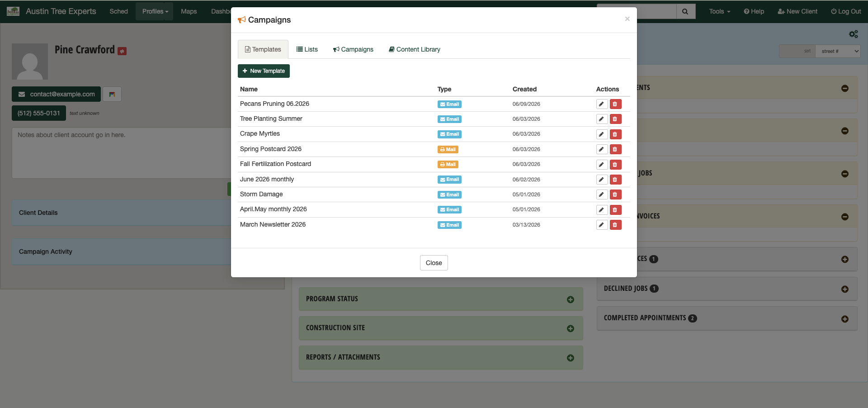Image resolution: width=868 pixels, height=408 pixels.
Task: Open the Client Details panel
Action: pos(122,213)
